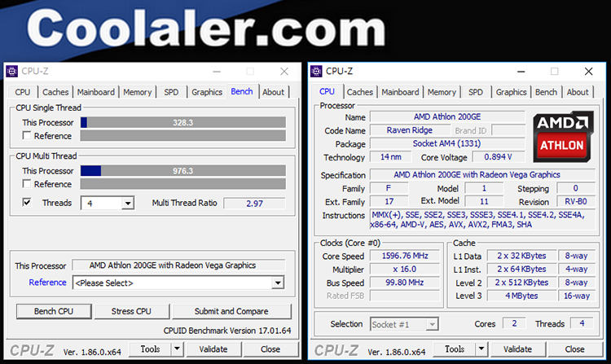Viewport: 611px width, 364px height.
Task: Enable Reference checkbox under CPU Multi Thread
Action: click(27, 184)
